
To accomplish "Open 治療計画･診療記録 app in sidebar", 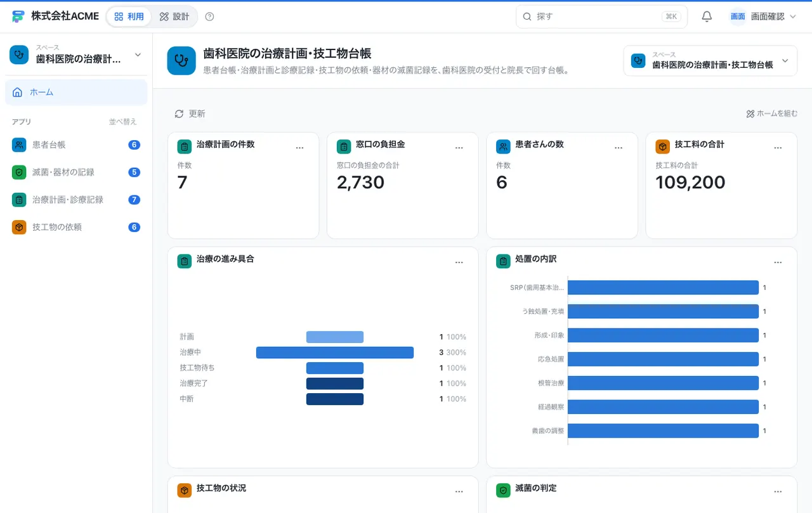I will point(76,200).
